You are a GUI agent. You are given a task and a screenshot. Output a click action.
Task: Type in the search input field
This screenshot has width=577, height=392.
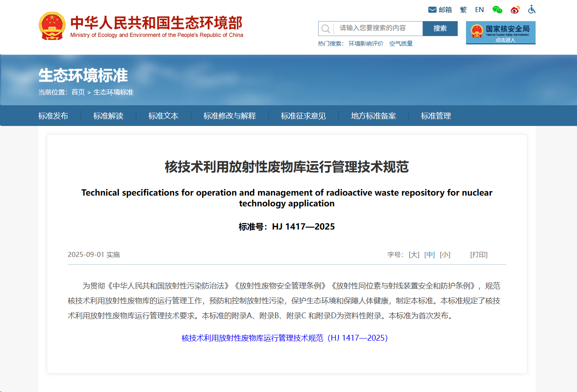click(x=378, y=28)
